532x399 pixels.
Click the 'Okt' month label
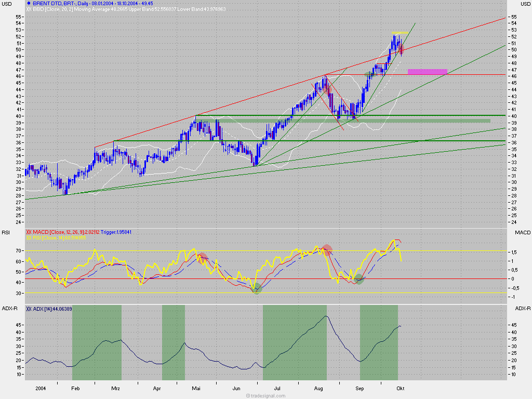[x=401, y=388]
